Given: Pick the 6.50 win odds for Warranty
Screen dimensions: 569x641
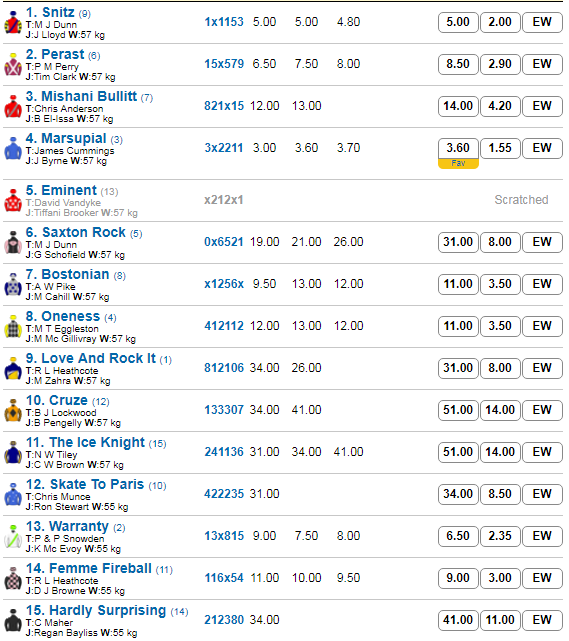Looking at the screenshot, I should (x=458, y=536).
